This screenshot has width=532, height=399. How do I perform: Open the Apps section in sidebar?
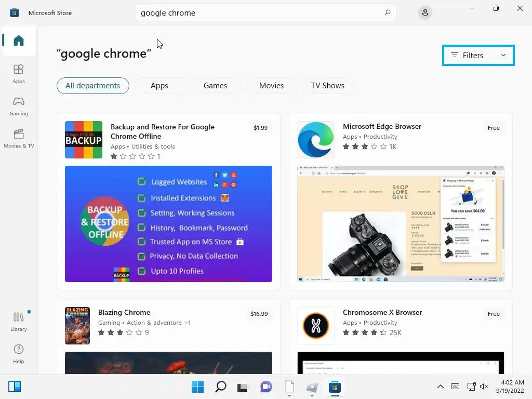point(19,74)
